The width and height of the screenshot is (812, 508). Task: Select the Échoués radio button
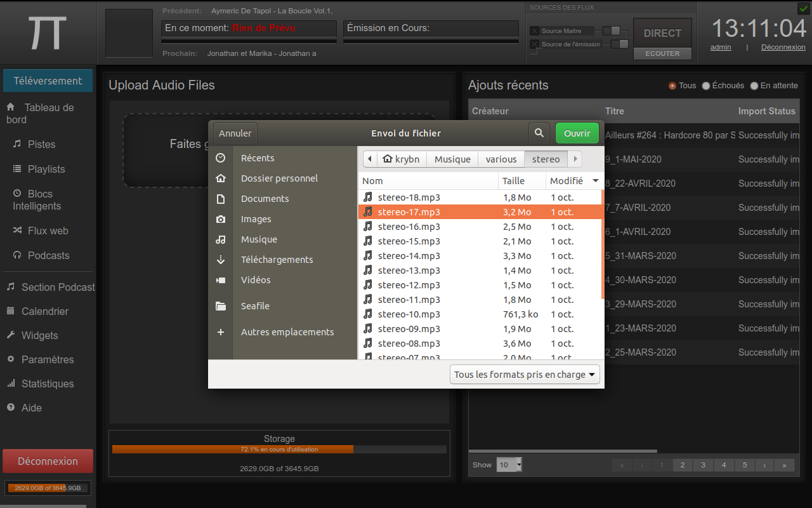tap(706, 86)
